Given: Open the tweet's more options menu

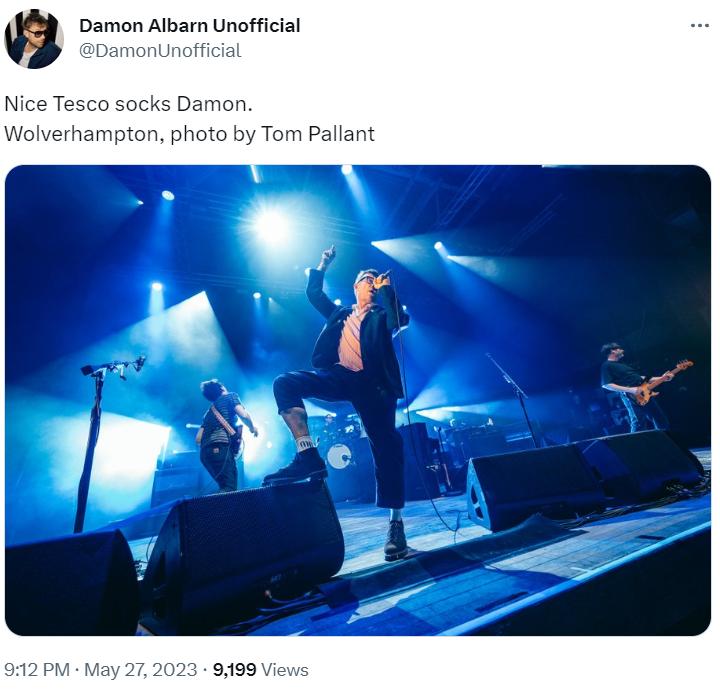Looking at the screenshot, I should point(699,26).
